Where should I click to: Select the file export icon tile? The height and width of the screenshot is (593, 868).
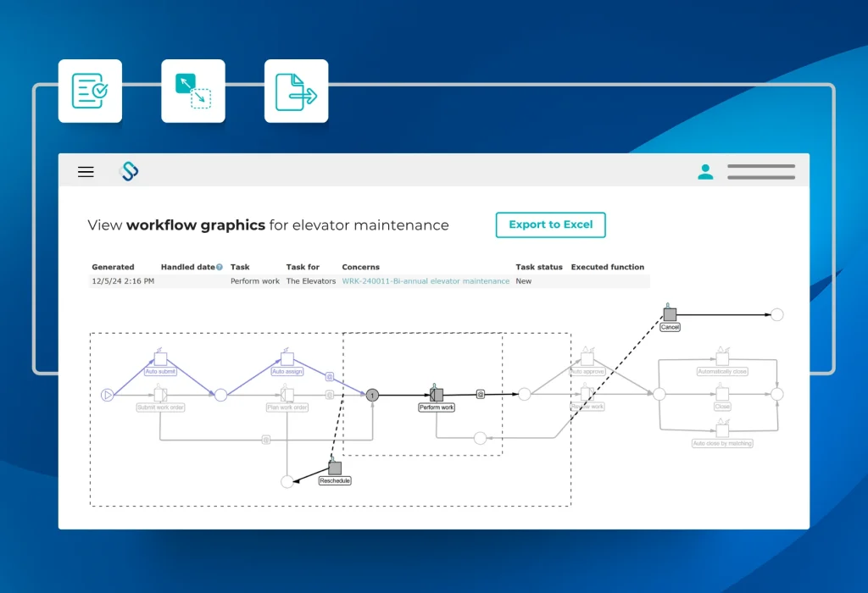(296, 91)
